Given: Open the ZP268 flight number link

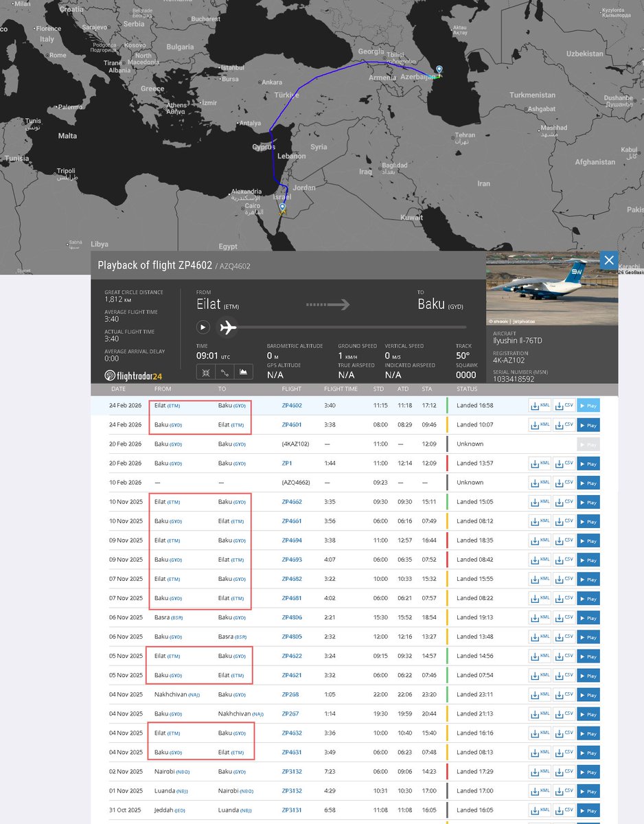Looking at the screenshot, I should tap(290, 694).
